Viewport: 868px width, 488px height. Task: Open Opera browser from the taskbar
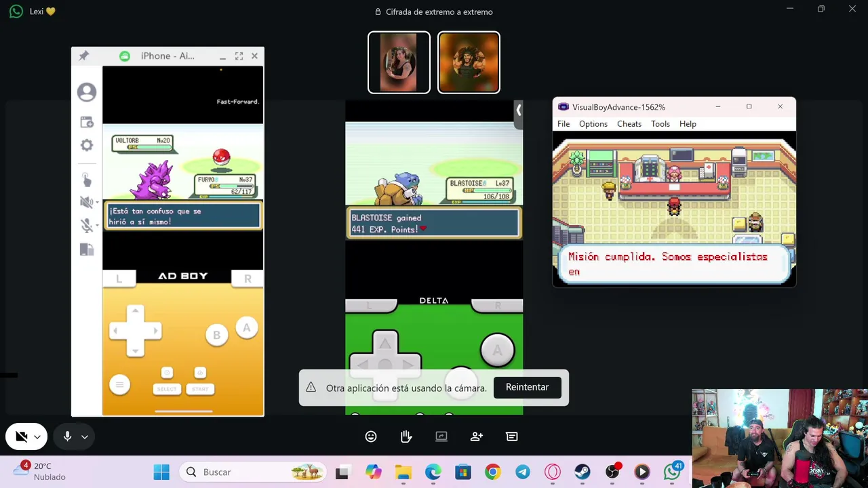pos(553,472)
